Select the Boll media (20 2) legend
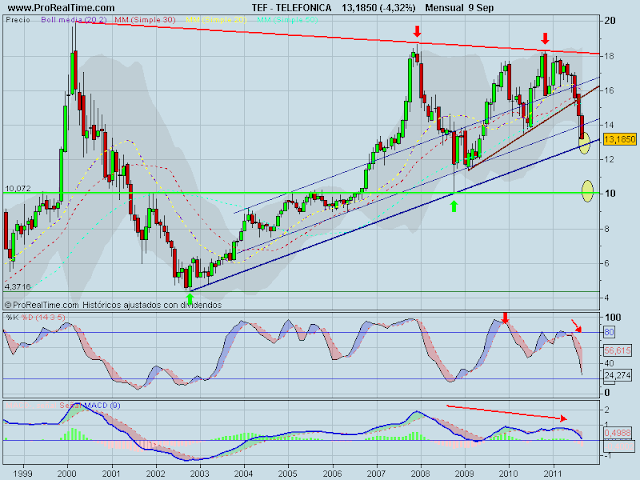640x480 pixels. [x=74, y=20]
